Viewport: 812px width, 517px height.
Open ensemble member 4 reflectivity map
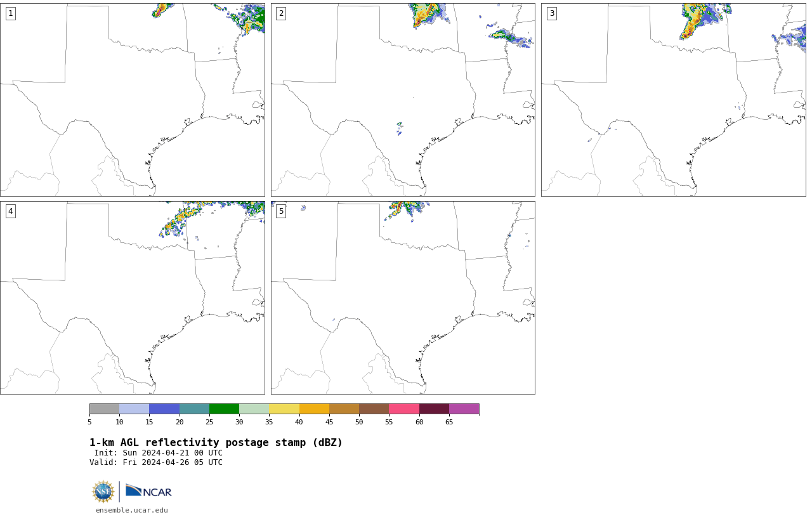click(x=133, y=298)
